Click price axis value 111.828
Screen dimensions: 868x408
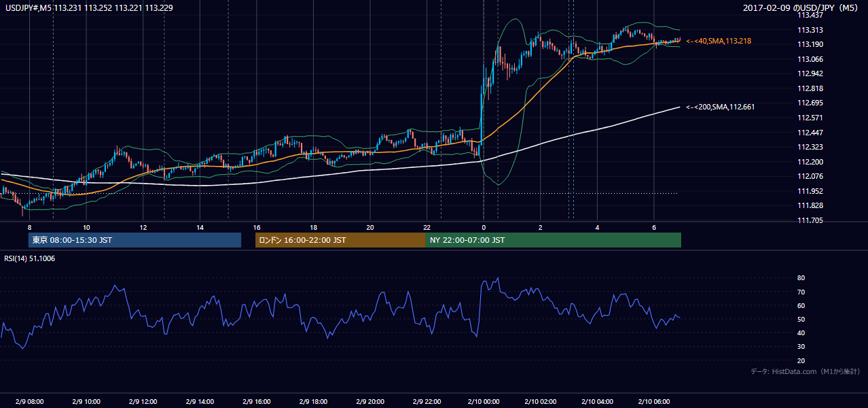[810, 205]
